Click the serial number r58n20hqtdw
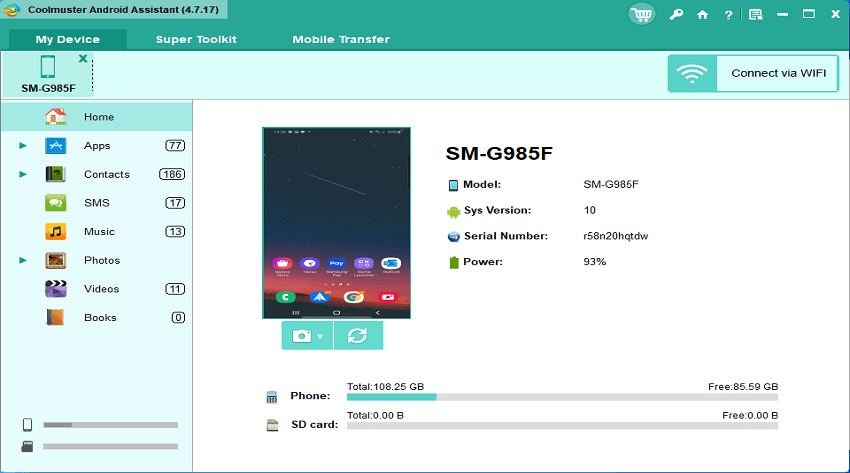This screenshot has width=850, height=473. [615, 236]
